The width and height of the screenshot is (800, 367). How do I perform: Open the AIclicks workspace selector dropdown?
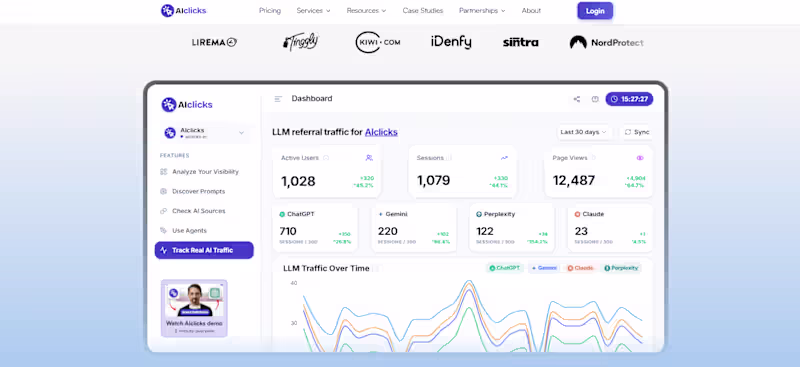tap(206, 133)
